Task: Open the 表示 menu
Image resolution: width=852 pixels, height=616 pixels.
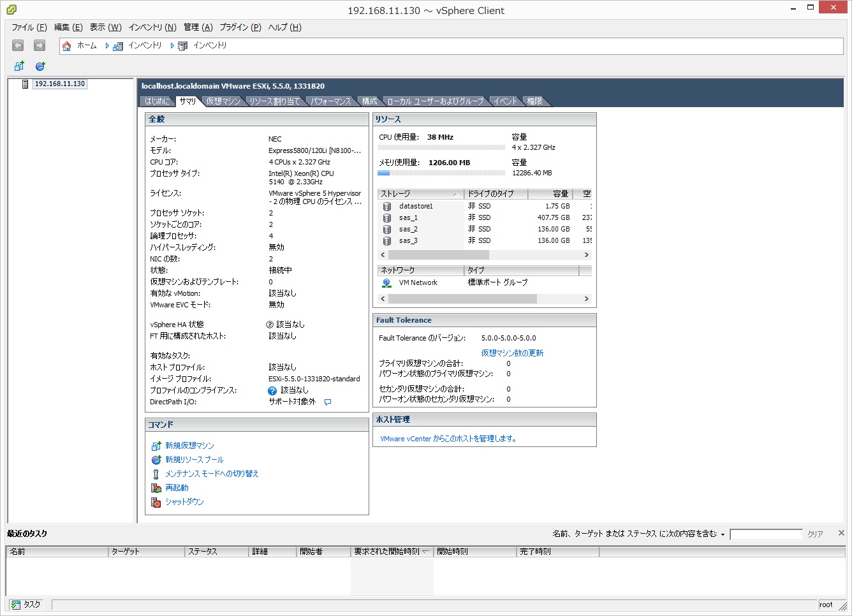Action: [x=105, y=27]
